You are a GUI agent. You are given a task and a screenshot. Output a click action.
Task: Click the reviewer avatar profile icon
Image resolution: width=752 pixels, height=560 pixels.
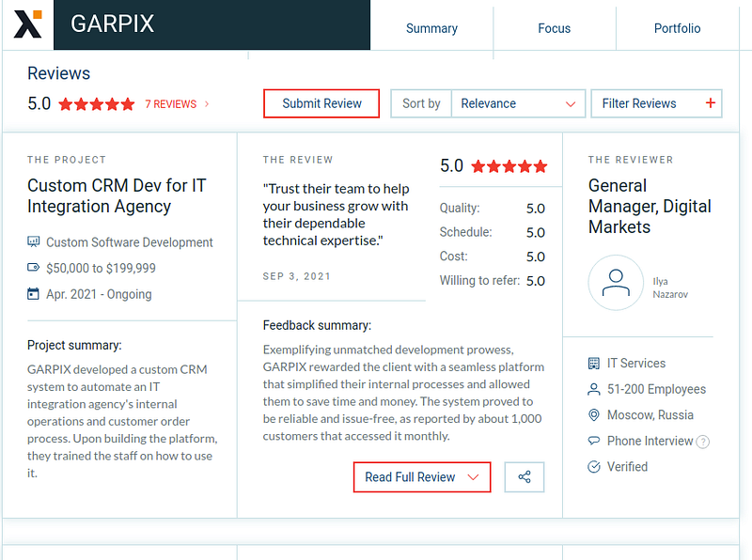click(x=616, y=283)
